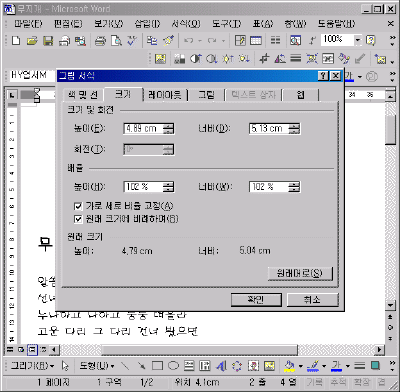Click the Print icon in the toolbar
The image size is (400, 392).
[x=100, y=41]
